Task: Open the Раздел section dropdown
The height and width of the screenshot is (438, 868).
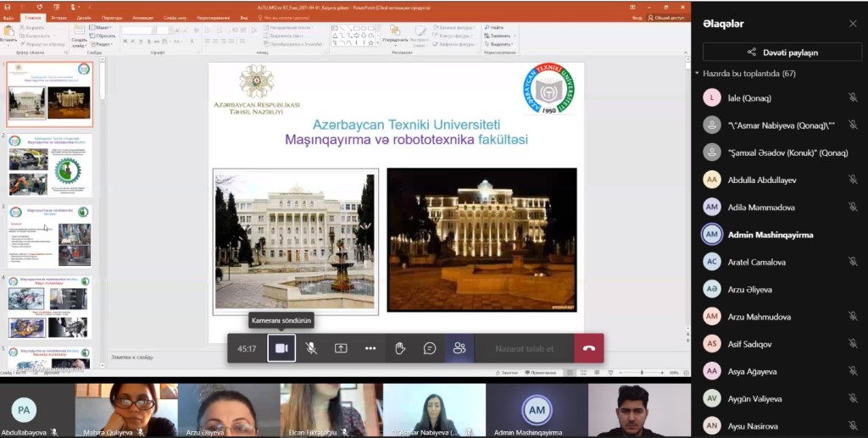Action: coord(102,44)
